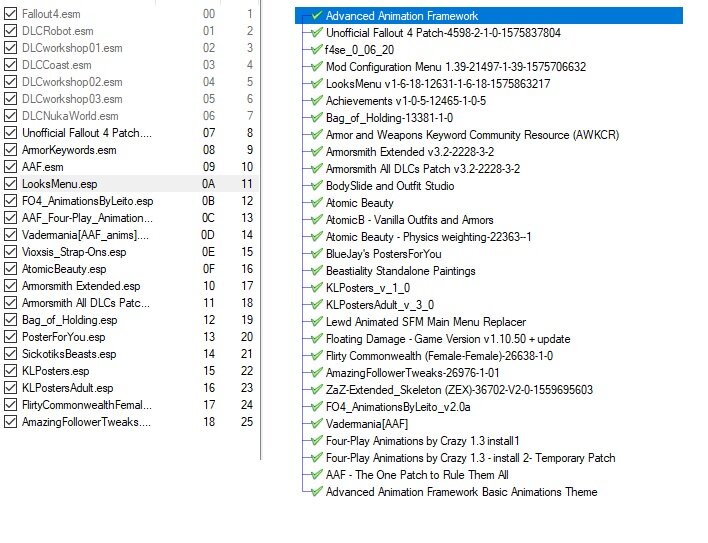Click the green check beside AWKCR mod

coord(317,135)
